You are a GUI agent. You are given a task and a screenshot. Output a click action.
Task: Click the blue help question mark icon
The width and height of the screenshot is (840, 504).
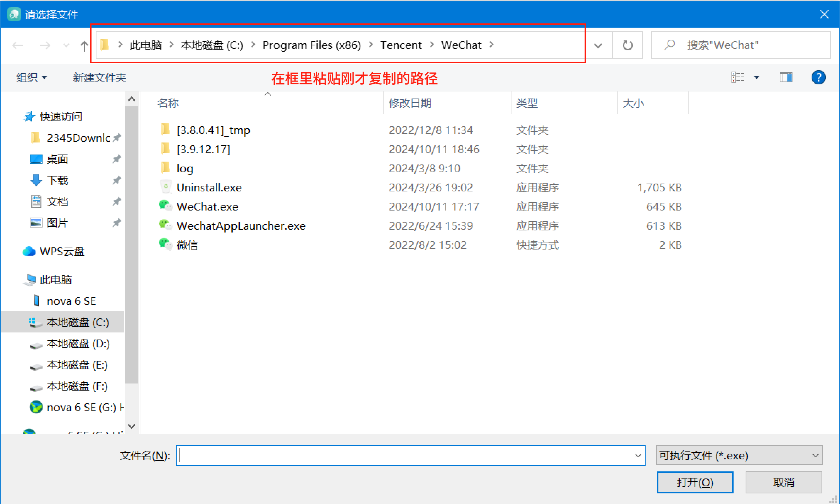coord(818,77)
